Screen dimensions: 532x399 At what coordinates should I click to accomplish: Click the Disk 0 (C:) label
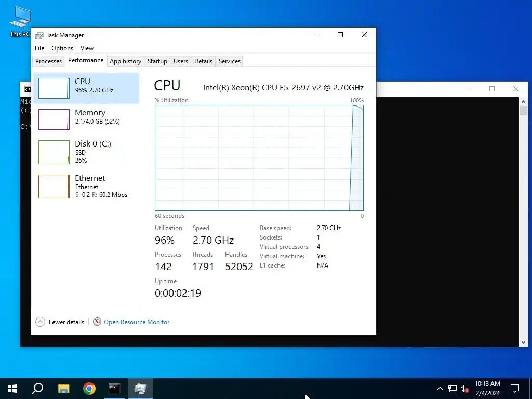[x=93, y=143]
